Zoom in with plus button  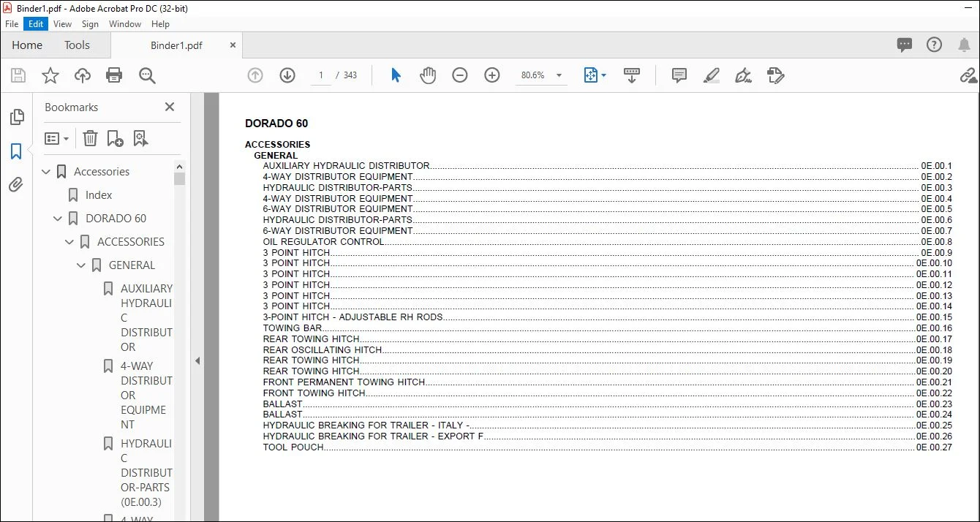click(x=492, y=75)
